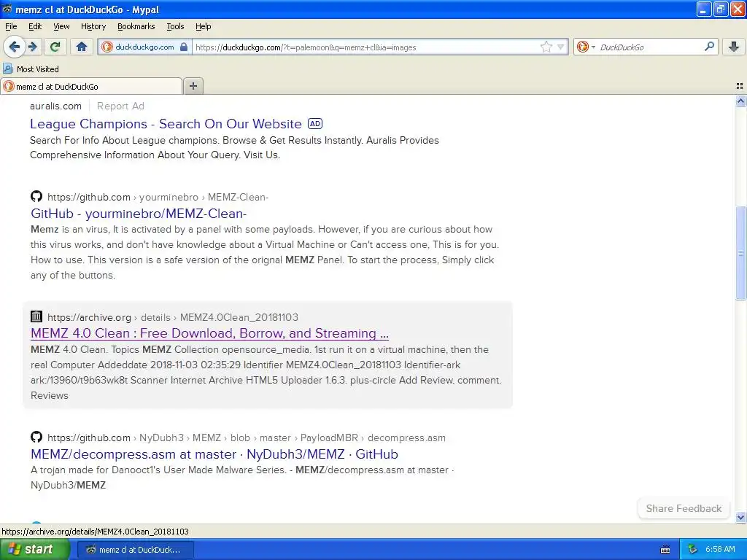Click the 'A trojan made for Danooct1's' snippet
747x560 pixels.
click(x=242, y=478)
